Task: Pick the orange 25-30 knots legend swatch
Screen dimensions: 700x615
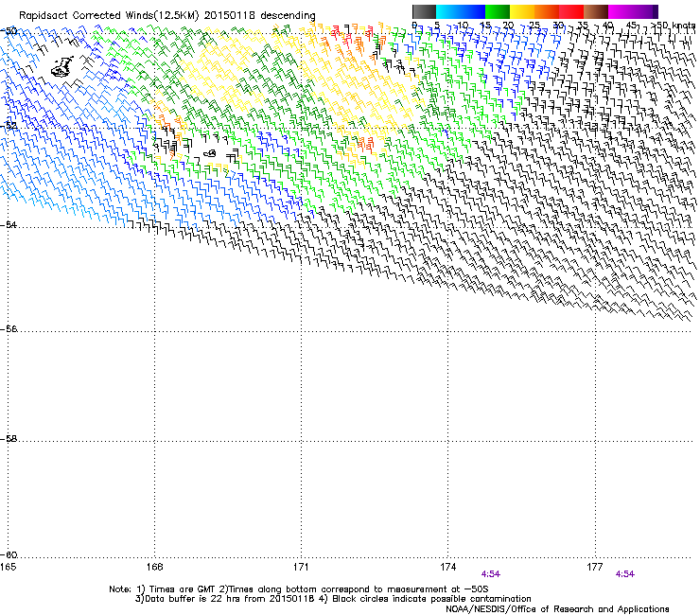Action: pos(547,11)
